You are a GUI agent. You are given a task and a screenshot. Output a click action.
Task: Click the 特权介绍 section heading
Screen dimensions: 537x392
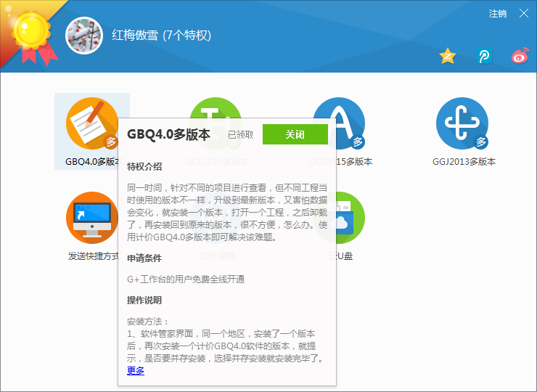pyautogui.click(x=144, y=167)
